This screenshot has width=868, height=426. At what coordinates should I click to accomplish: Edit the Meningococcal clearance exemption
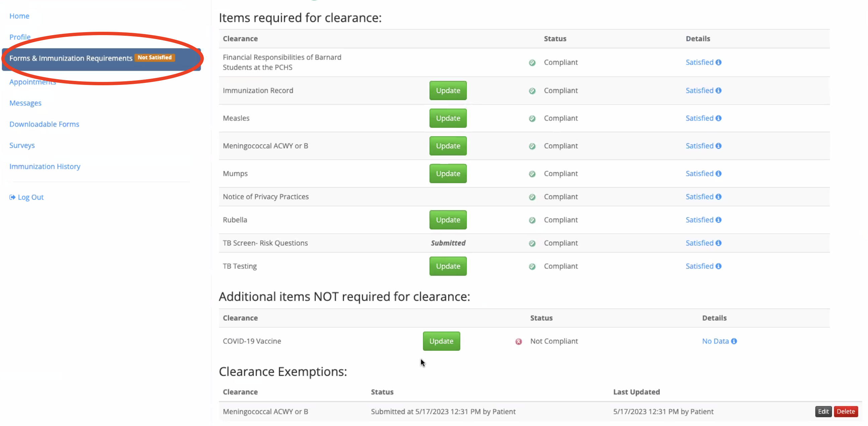pyautogui.click(x=823, y=411)
